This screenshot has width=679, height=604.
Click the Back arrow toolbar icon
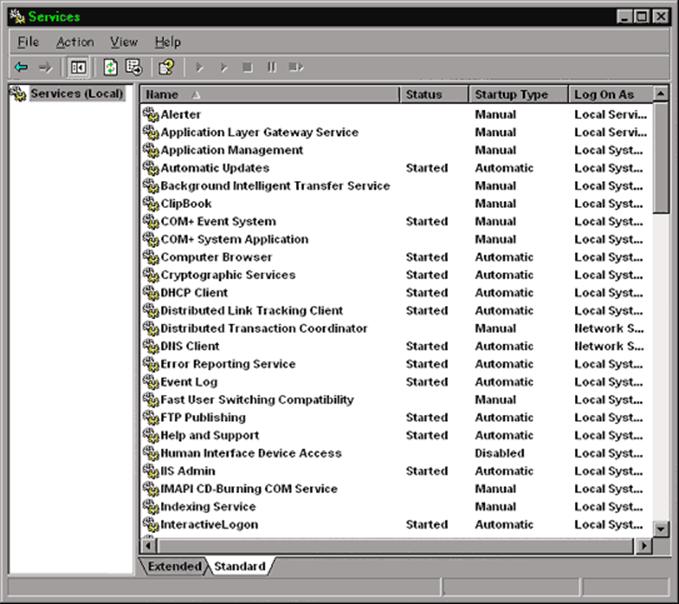[x=21, y=67]
